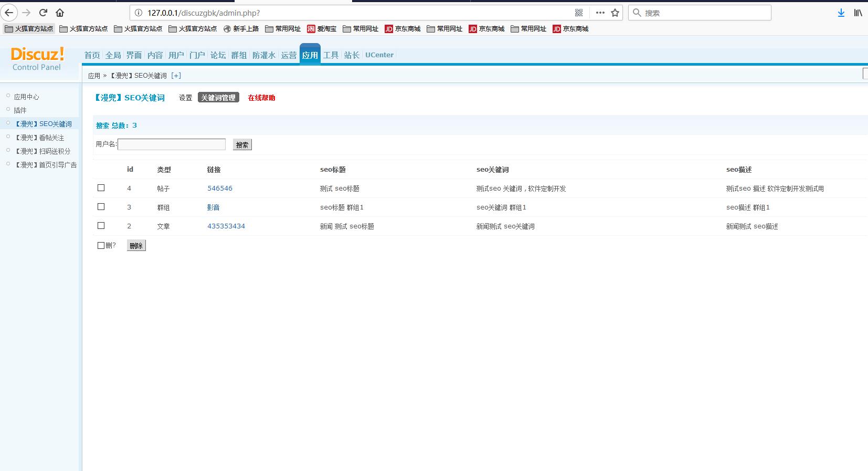Open the 界面 top menu
868x471 pixels.
[x=134, y=55]
